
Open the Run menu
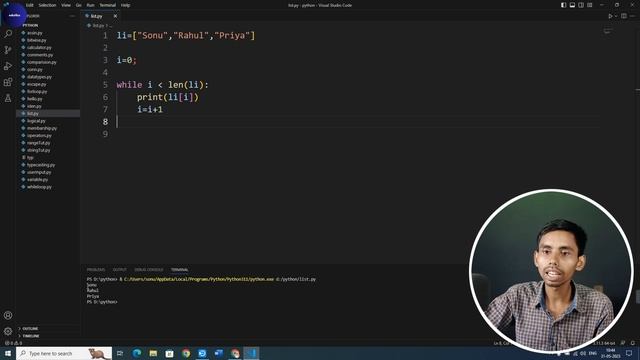click(91, 5)
